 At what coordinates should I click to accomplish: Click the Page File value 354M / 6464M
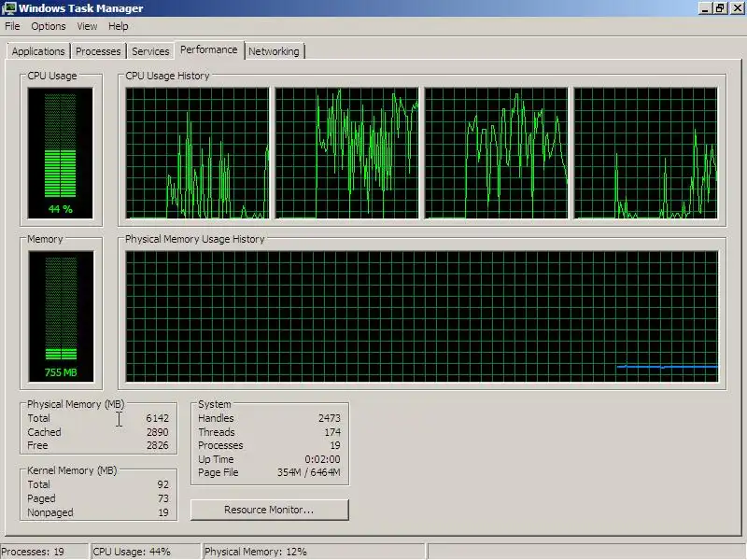pos(309,472)
